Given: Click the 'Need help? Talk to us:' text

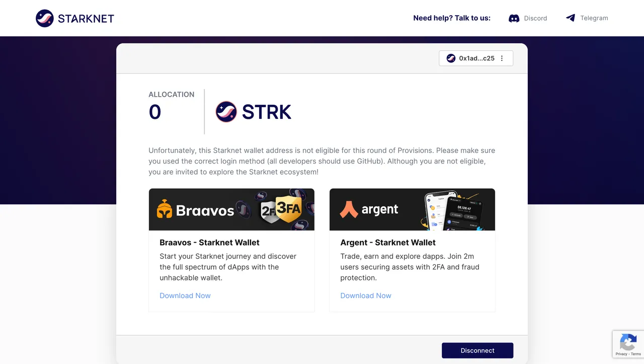Looking at the screenshot, I should coord(452,18).
